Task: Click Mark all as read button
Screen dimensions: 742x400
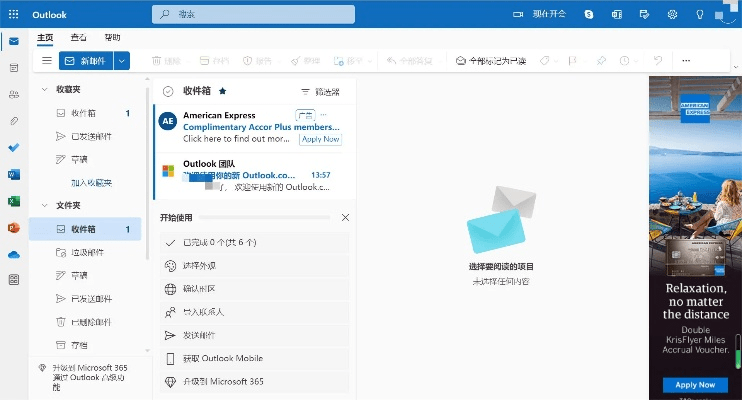Action: [x=491, y=61]
